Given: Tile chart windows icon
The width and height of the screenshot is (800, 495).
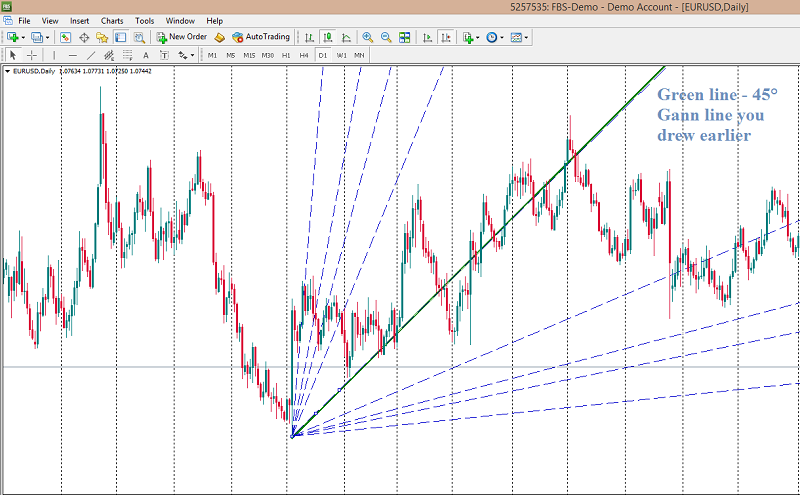Looking at the screenshot, I should coord(404,37).
